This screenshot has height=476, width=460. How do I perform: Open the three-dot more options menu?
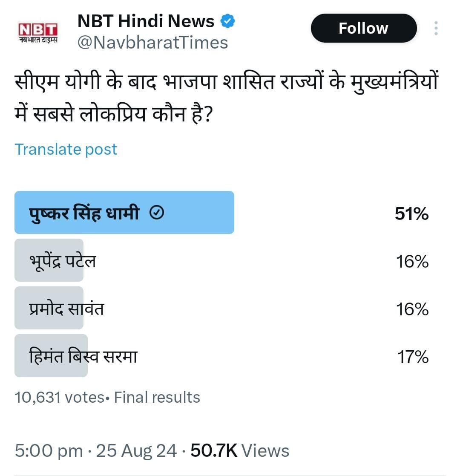click(x=436, y=28)
